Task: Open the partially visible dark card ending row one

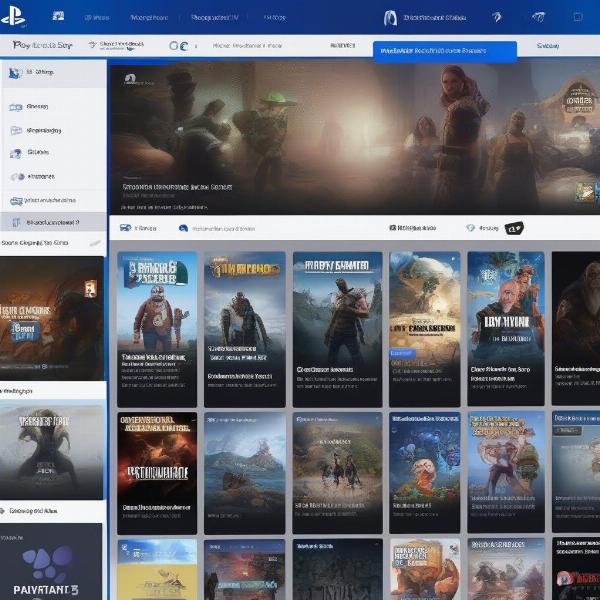Action: click(576, 328)
